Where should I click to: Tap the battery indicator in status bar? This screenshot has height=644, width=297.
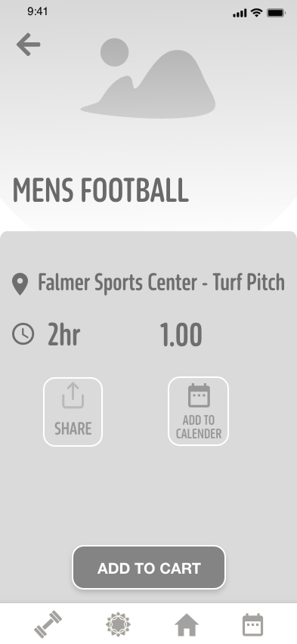click(x=276, y=13)
